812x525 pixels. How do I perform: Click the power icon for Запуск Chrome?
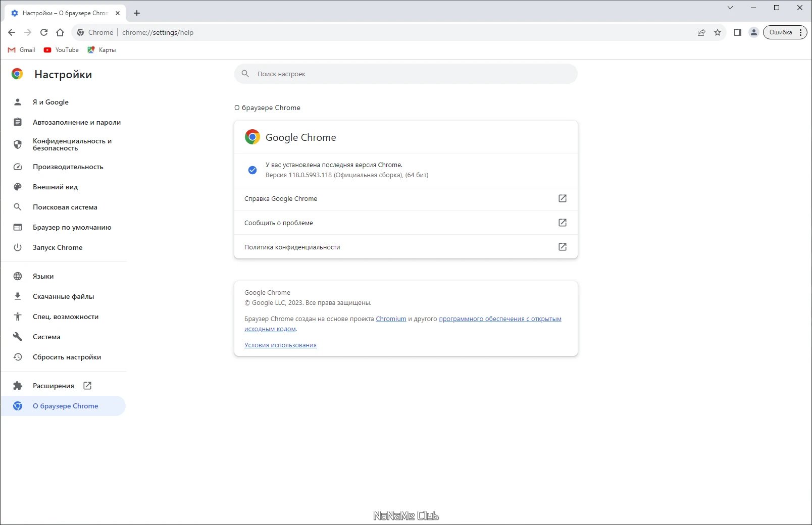[18, 247]
